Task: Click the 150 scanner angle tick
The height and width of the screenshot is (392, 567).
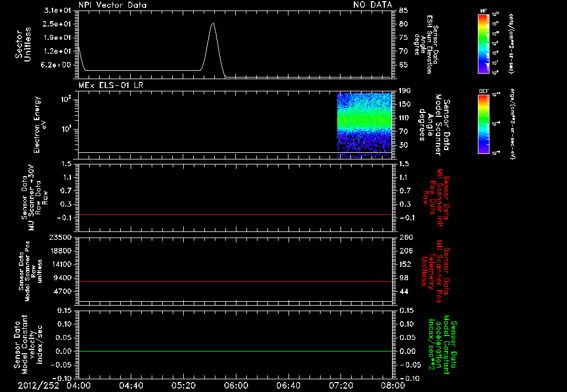Action: point(405,104)
